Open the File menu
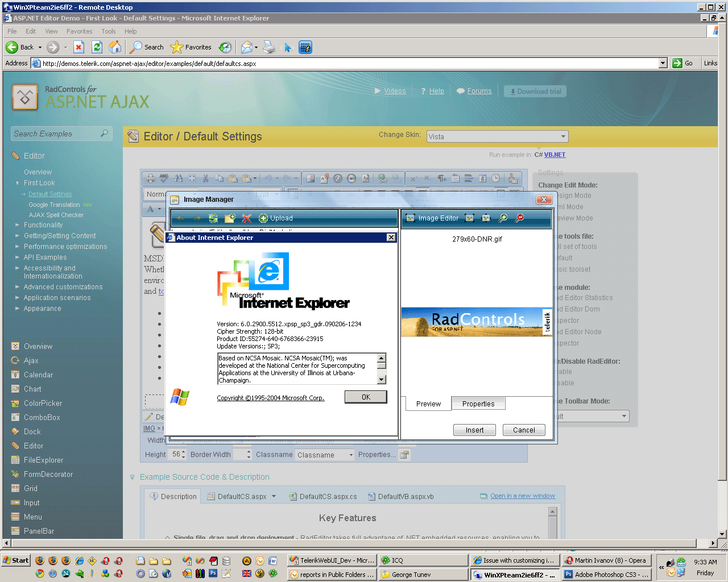 point(12,31)
